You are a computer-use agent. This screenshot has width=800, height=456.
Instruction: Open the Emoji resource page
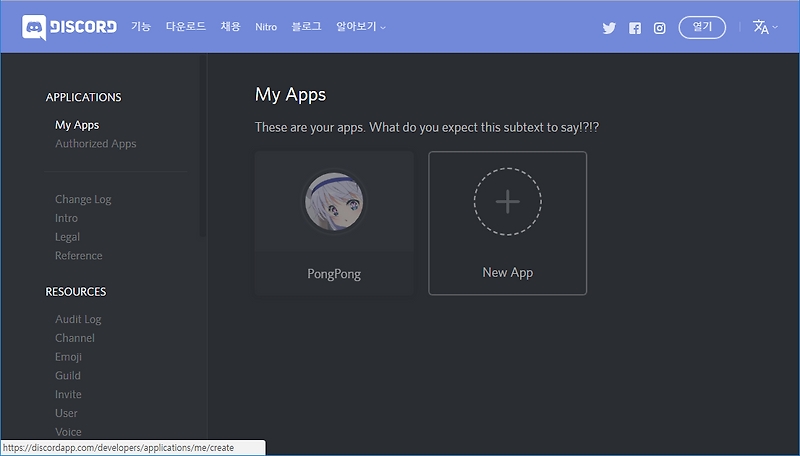pyautogui.click(x=68, y=357)
